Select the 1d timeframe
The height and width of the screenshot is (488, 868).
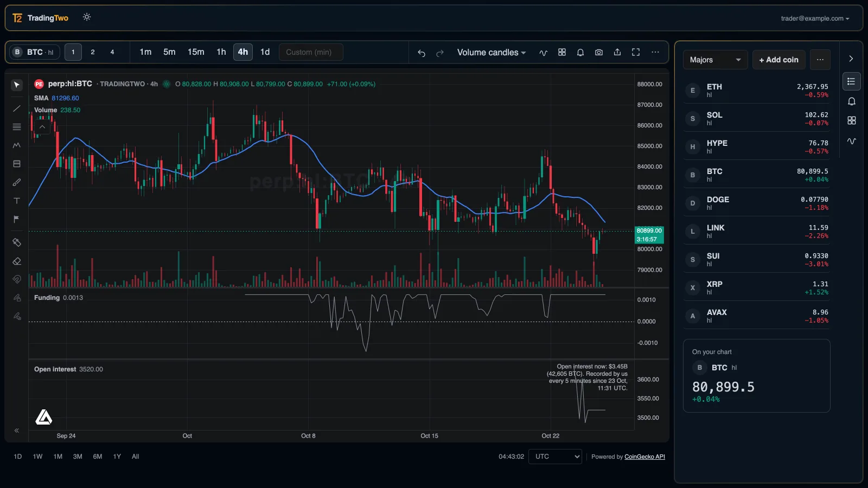pos(265,52)
